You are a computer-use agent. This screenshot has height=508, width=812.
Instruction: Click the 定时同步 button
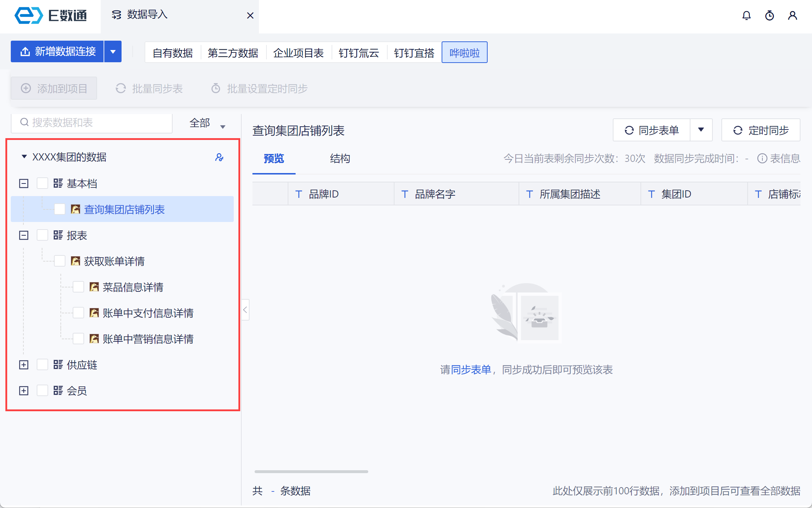(x=761, y=130)
